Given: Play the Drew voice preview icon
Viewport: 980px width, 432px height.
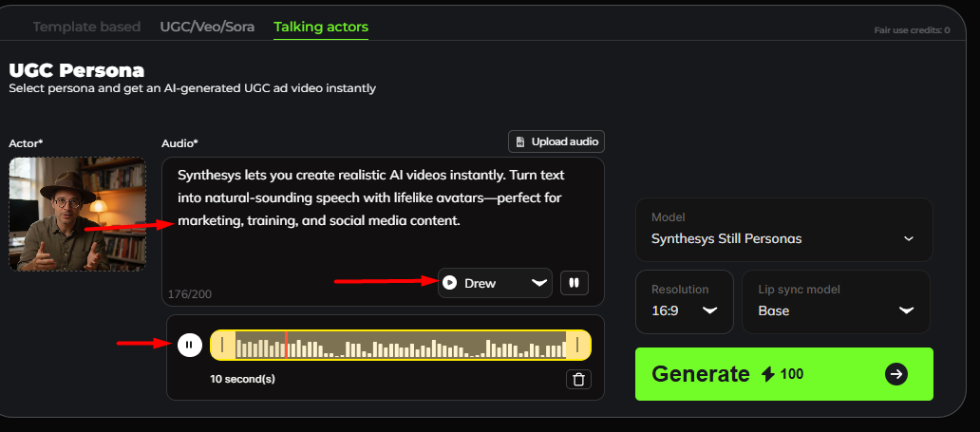Looking at the screenshot, I should point(449,283).
